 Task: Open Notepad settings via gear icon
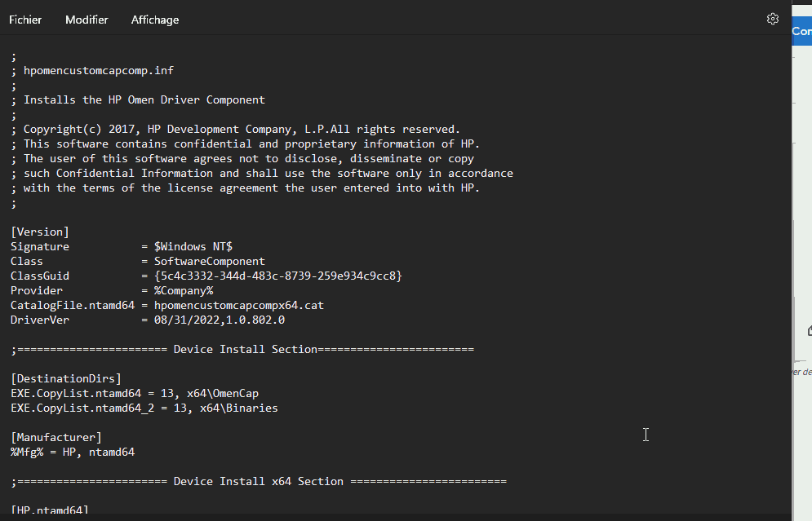pyautogui.click(x=773, y=19)
